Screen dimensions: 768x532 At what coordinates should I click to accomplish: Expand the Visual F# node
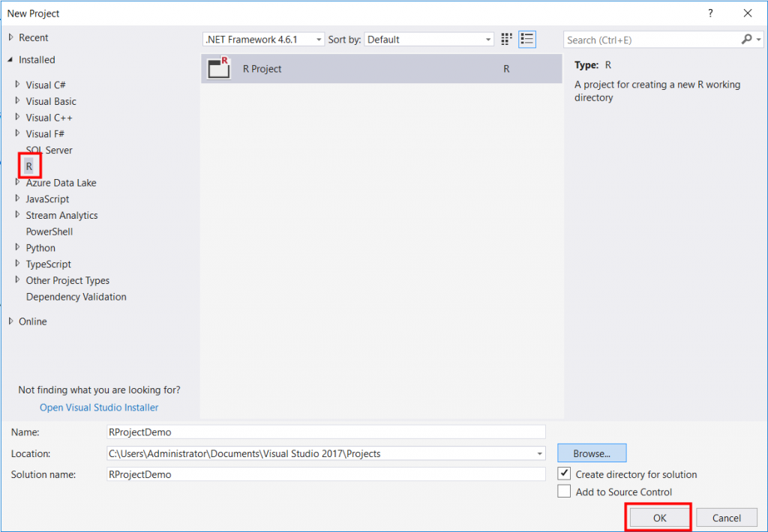click(18, 133)
